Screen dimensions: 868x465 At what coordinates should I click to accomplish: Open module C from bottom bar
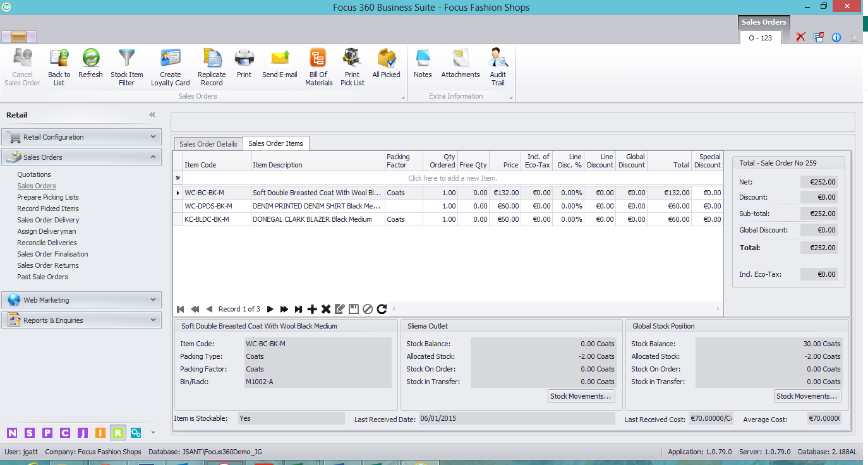pos(65,433)
